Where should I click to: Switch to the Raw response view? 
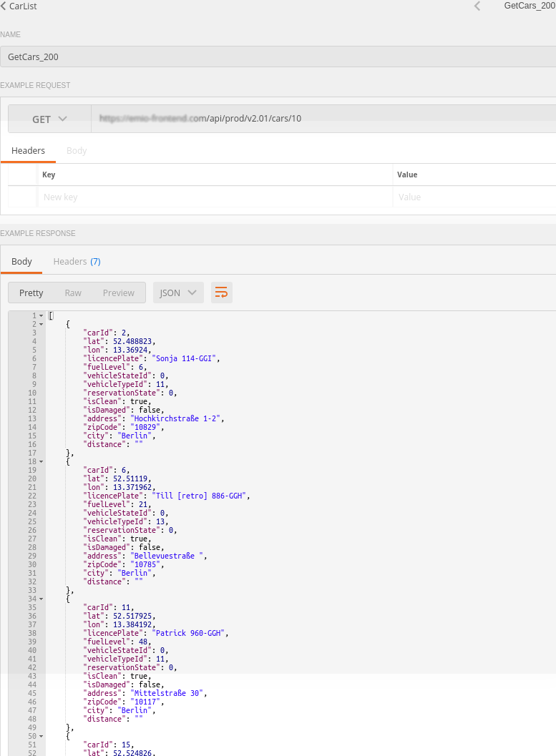(72, 293)
